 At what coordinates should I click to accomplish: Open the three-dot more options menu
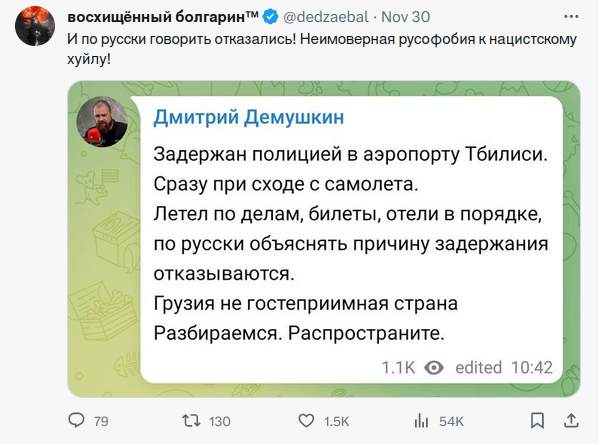click(x=571, y=16)
